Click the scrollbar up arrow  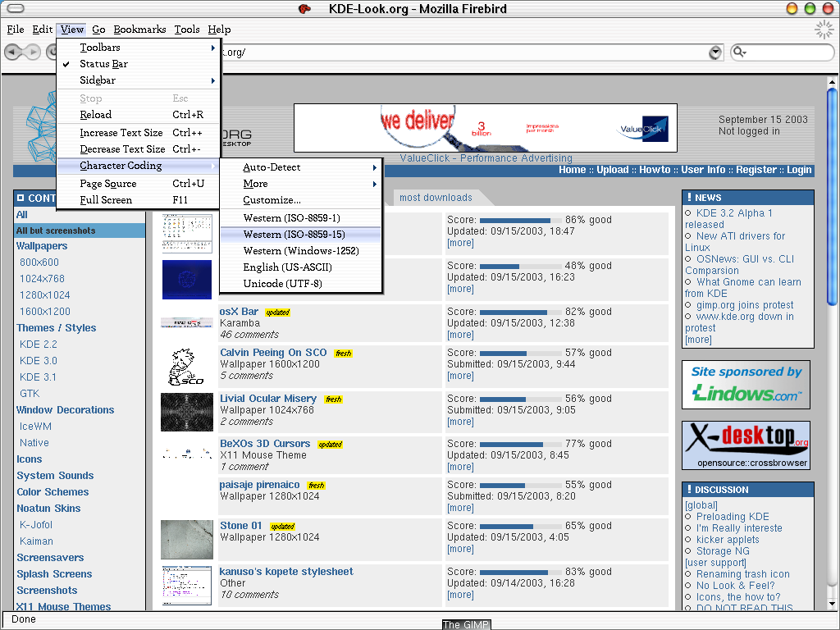click(x=832, y=82)
